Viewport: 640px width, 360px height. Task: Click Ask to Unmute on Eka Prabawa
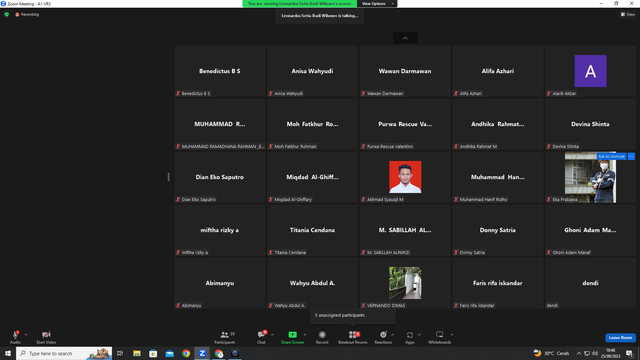(611, 156)
